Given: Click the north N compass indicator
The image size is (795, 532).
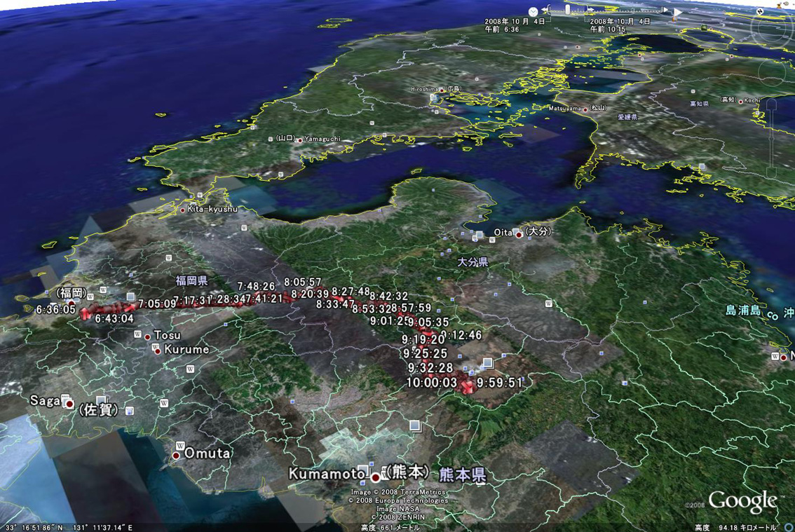Looking at the screenshot, I should point(761,12).
